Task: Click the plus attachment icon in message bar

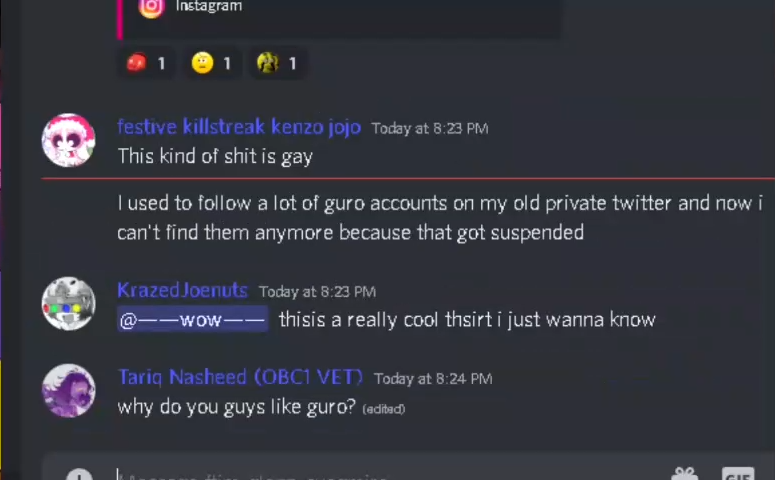Action: coord(79,475)
